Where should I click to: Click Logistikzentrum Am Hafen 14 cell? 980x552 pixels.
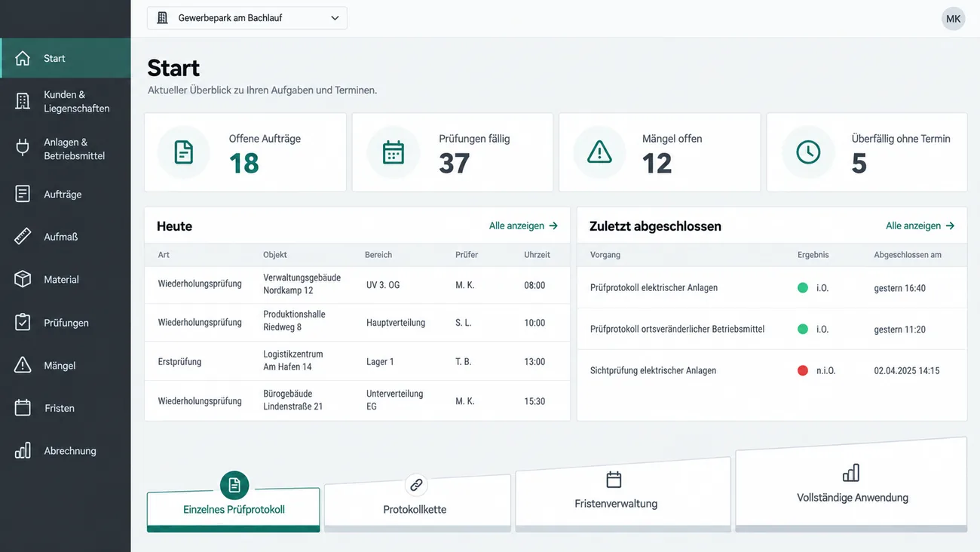pyautogui.click(x=293, y=360)
